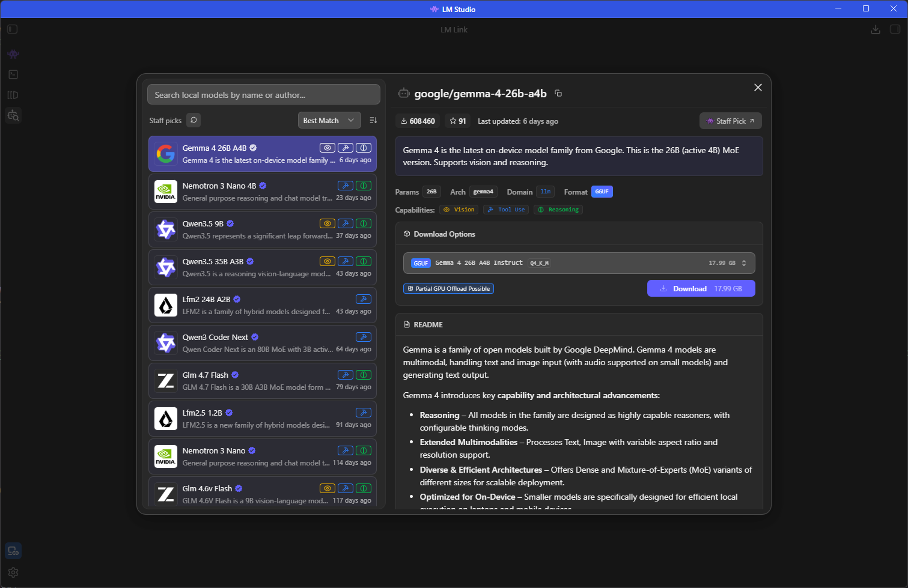Screen dimensions: 908x588
Task: Select Nemotron 3 Nano 4B list entry
Action: coord(263,192)
